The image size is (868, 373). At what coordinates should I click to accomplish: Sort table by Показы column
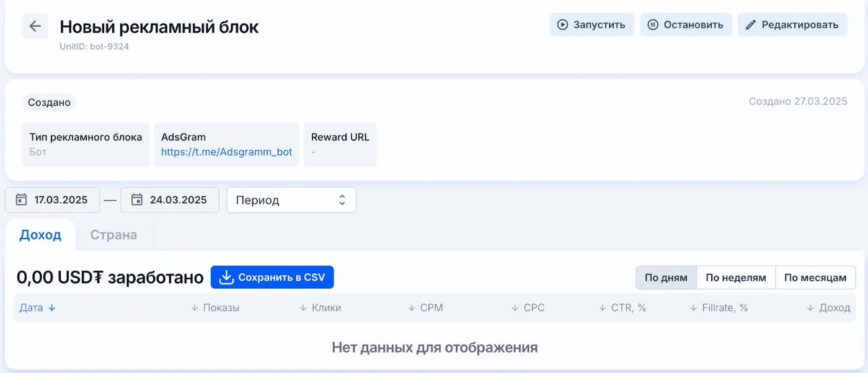(x=215, y=308)
